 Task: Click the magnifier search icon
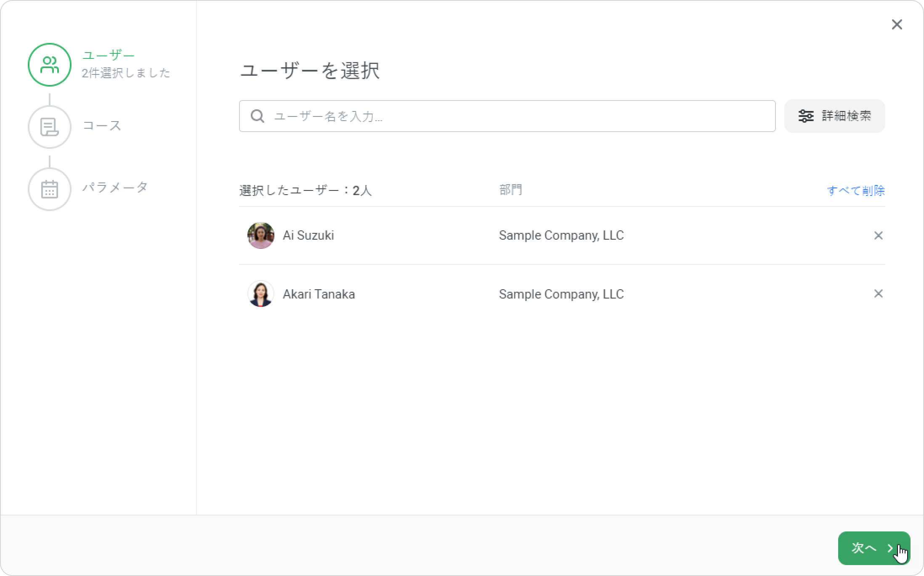pos(257,116)
